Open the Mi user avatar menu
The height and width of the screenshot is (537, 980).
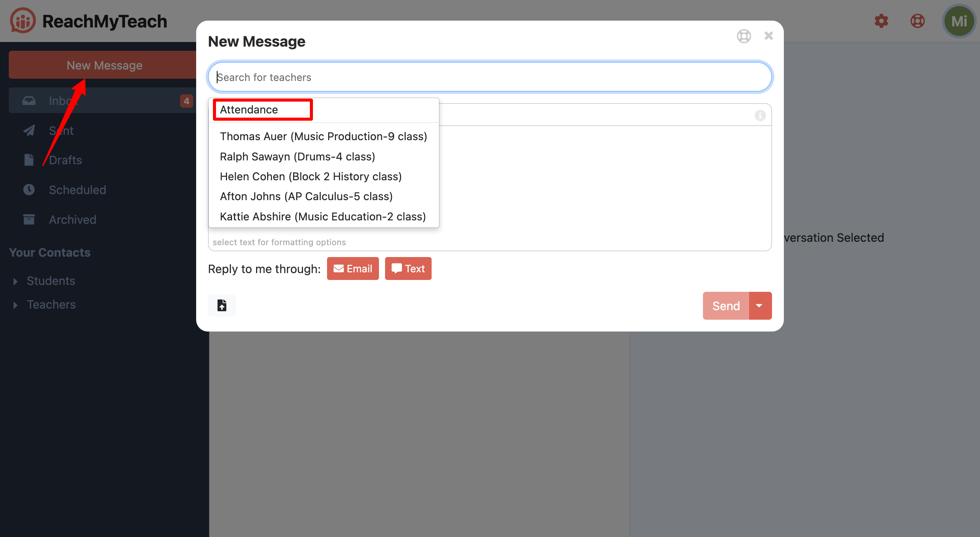click(958, 21)
